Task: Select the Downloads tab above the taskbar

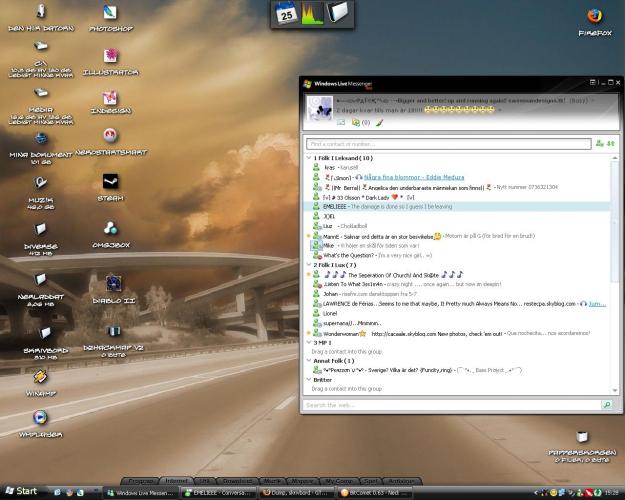Action: tap(237, 480)
